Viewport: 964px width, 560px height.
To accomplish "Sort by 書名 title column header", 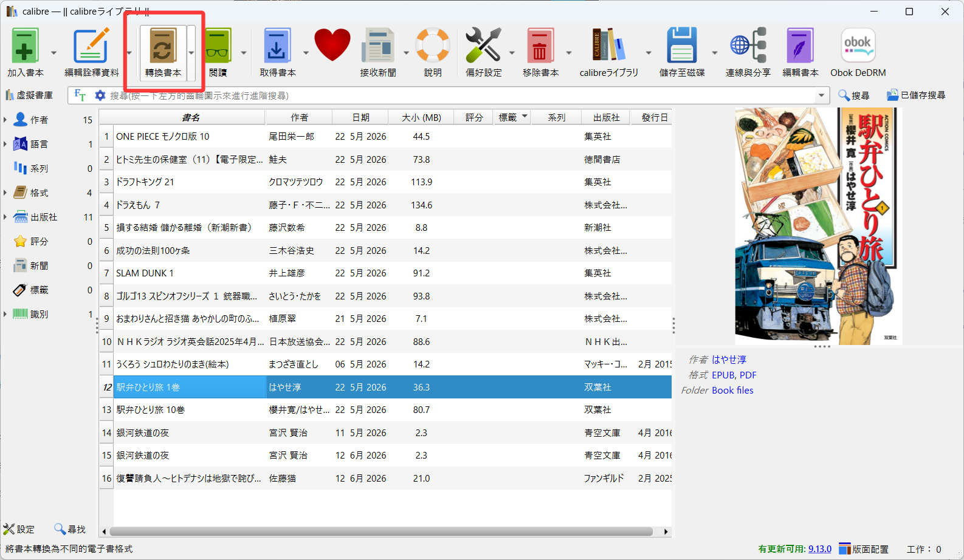I will tap(190, 117).
